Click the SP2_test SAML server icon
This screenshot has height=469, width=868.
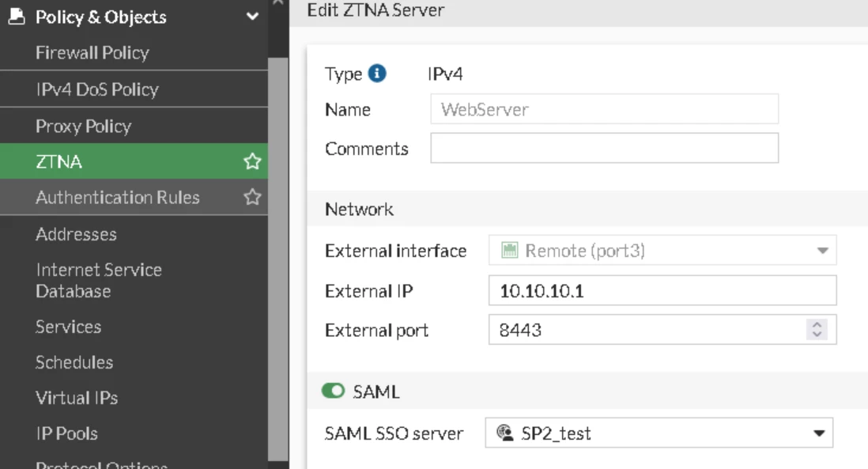[x=505, y=432]
